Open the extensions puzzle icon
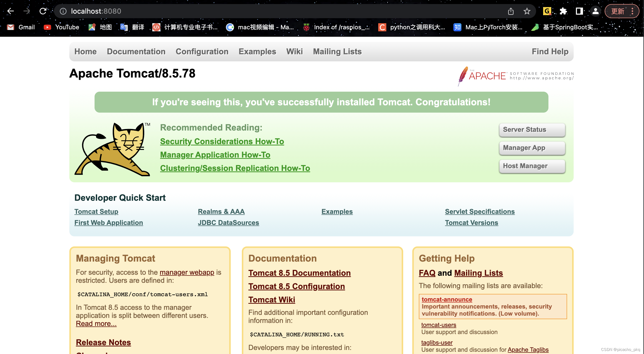The height and width of the screenshot is (354, 644). (563, 11)
